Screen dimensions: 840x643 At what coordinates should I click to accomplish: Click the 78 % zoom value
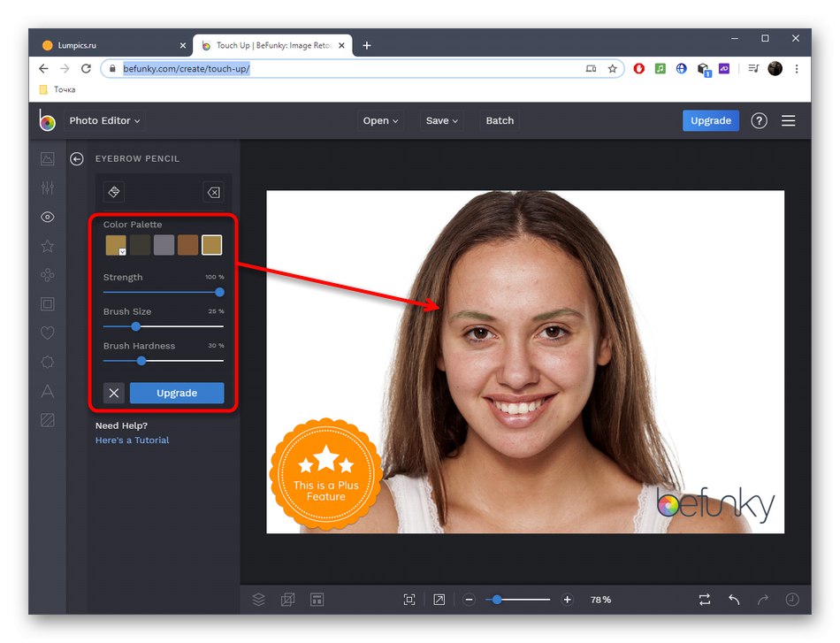pyautogui.click(x=600, y=600)
